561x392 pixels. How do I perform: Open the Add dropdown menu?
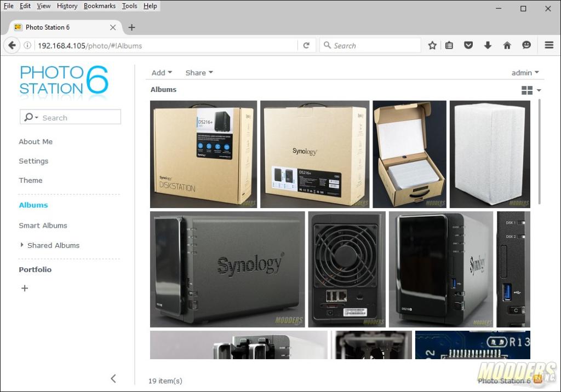(161, 72)
